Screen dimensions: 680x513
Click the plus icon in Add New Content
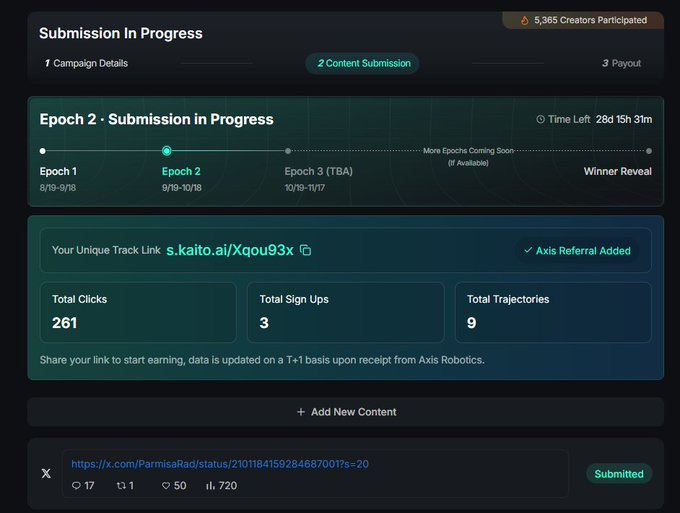tap(301, 412)
